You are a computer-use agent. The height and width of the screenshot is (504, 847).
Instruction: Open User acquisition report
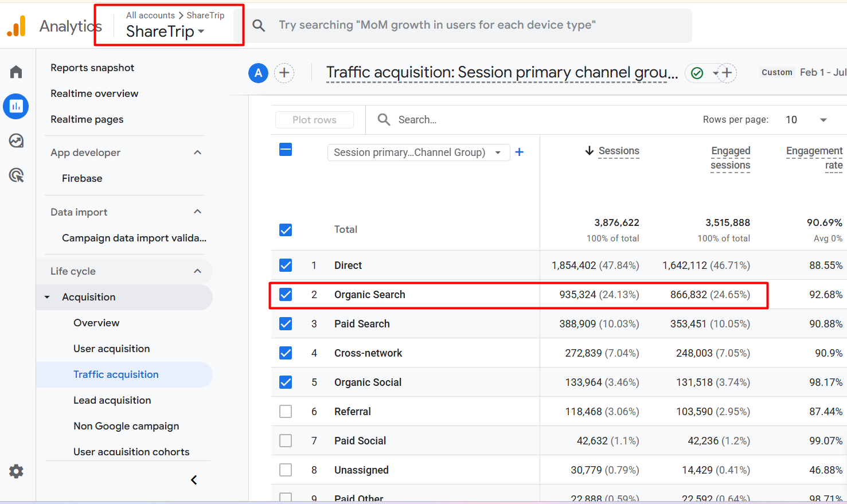coord(111,349)
